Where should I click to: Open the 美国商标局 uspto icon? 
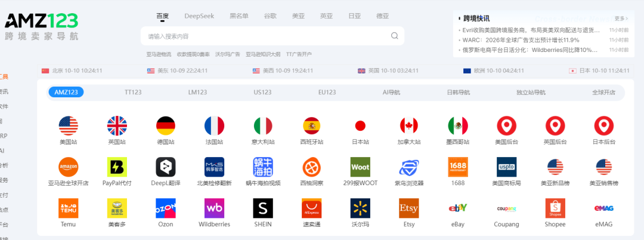(x=506, y=167)
